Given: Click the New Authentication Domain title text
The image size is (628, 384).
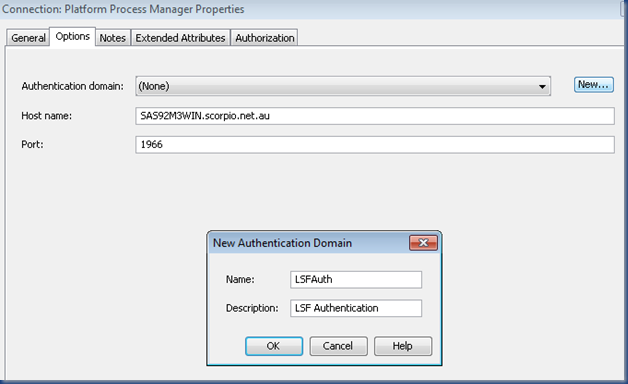Looking at the screenshot, I should 282,243.
